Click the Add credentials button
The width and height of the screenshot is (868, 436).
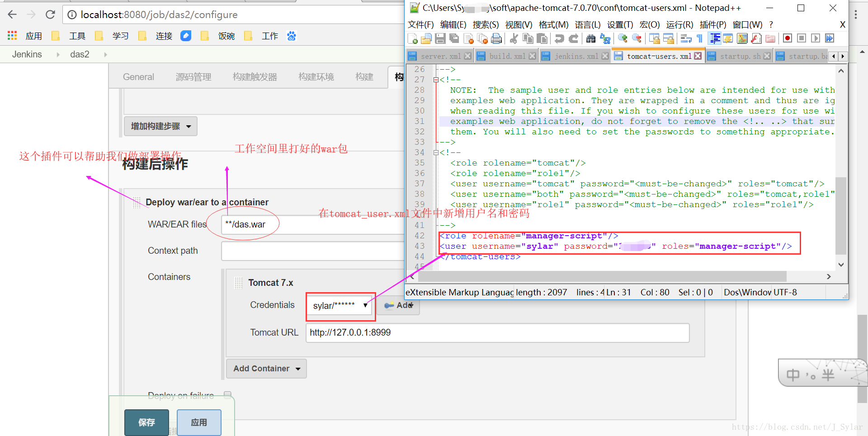point(398,305)
